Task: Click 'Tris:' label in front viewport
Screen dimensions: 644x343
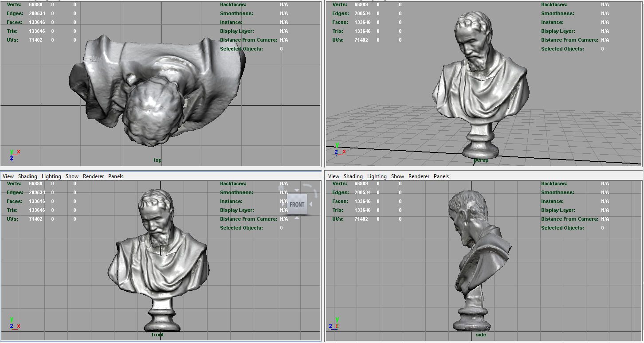Action: [12, 210]
